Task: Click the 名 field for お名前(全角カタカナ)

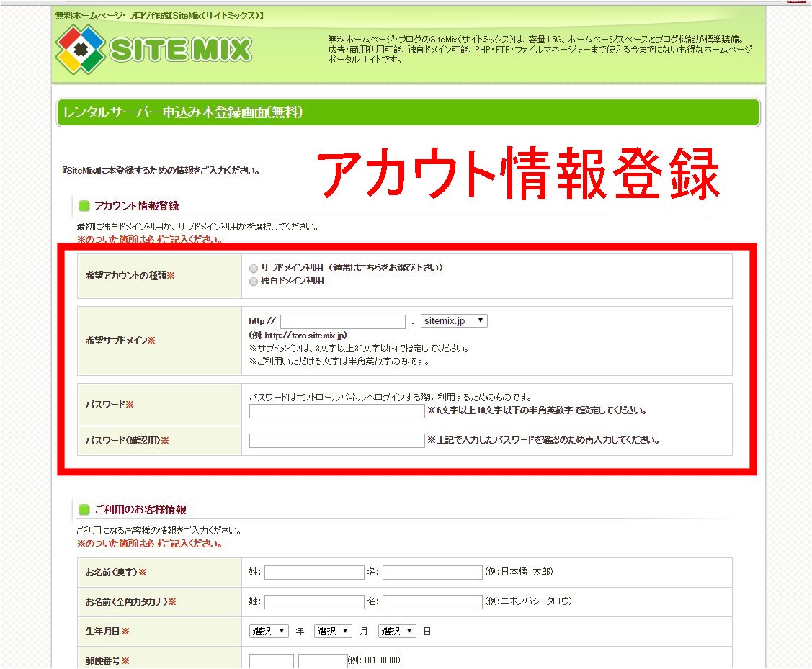Action: tap(432, 602)
